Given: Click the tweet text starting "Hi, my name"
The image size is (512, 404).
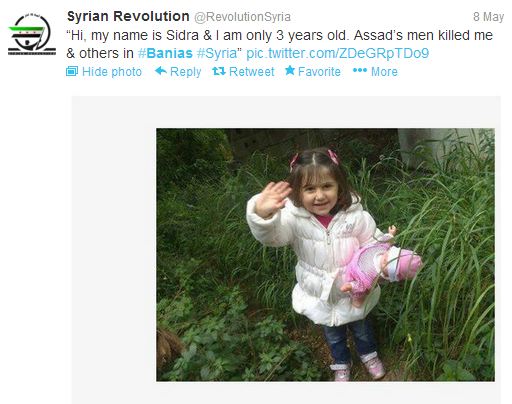Looking at the screenshot, I should click(x=279, y=44).
